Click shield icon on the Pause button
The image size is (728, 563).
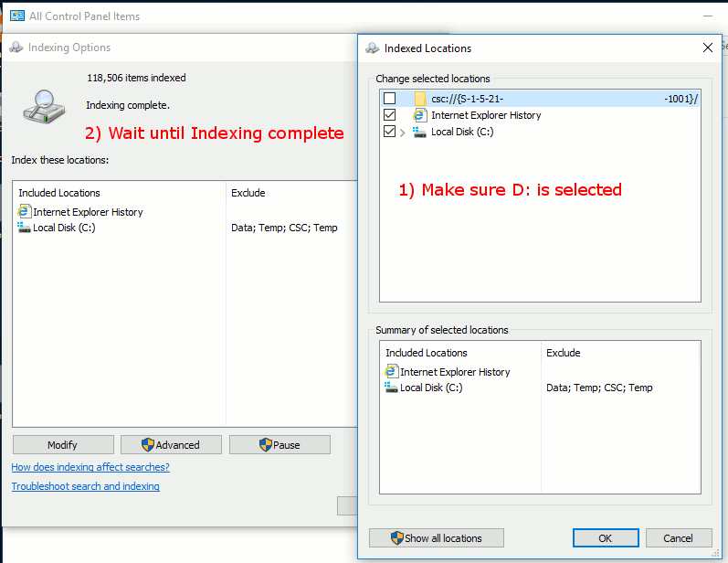265,445
